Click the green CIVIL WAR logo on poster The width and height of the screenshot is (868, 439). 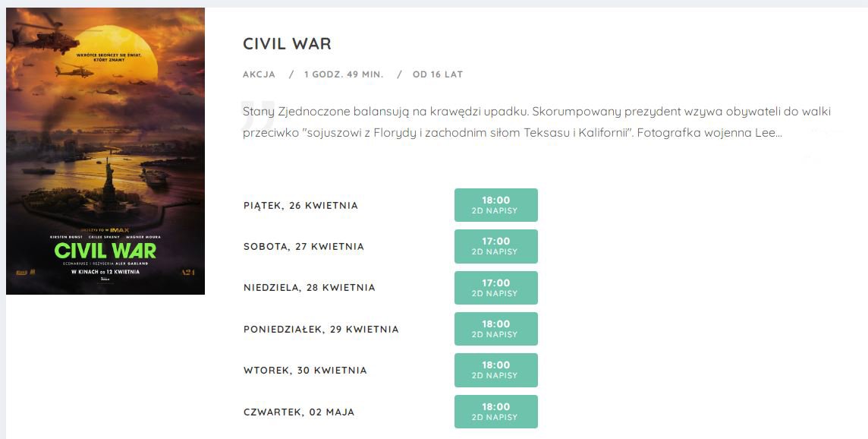(x=105, y=251)
